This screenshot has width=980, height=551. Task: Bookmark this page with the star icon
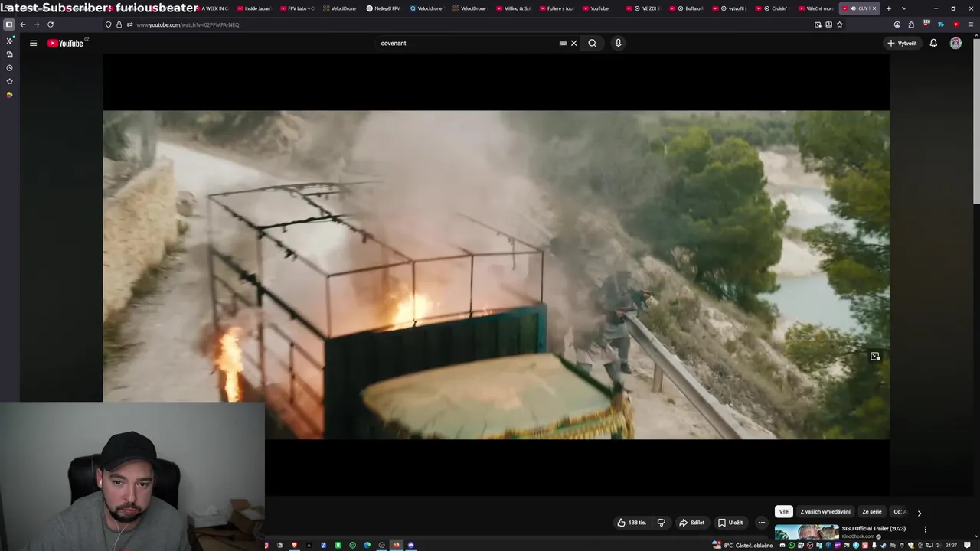click(x=840, y=24)
